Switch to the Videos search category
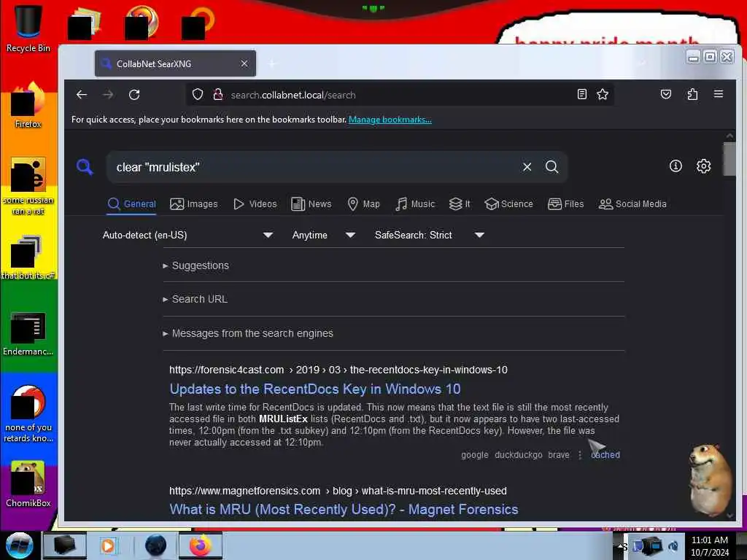The height and width of the screenshot is (560, 747). pos(255,204)
